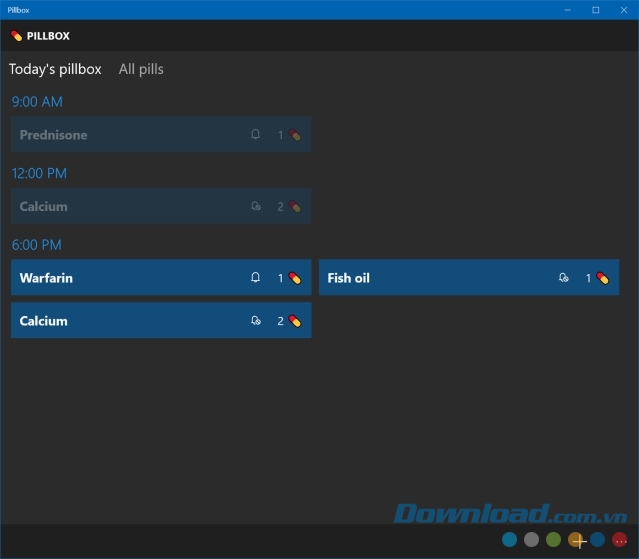Switch to the All pills tab
The height and width of the screenshot is (559, 639).
click(141, 69)
